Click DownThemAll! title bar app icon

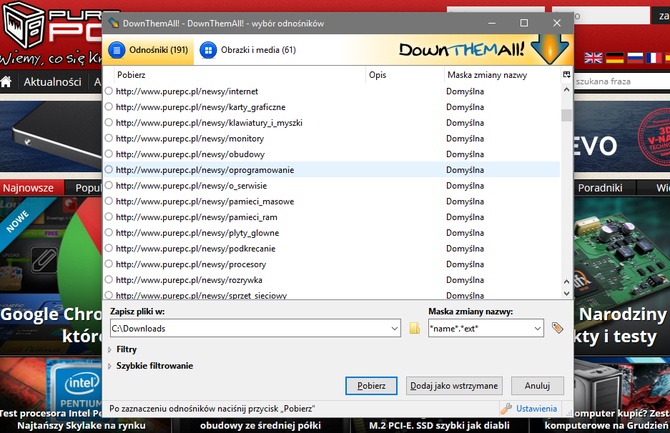[x=113, y=23]
